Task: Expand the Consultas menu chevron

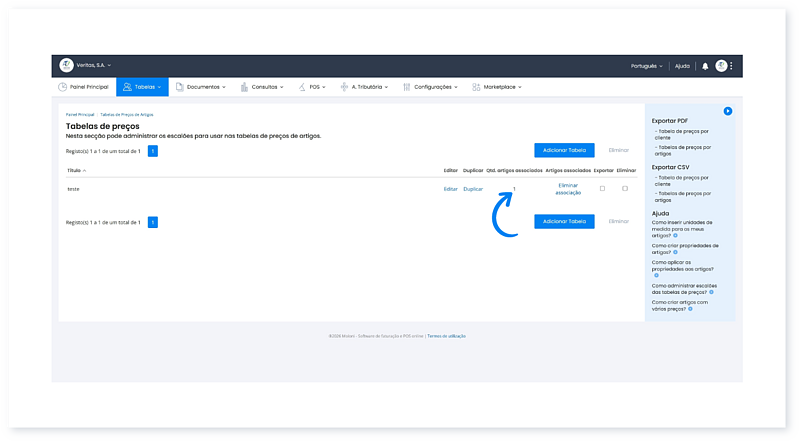Action: coord(282,87)
